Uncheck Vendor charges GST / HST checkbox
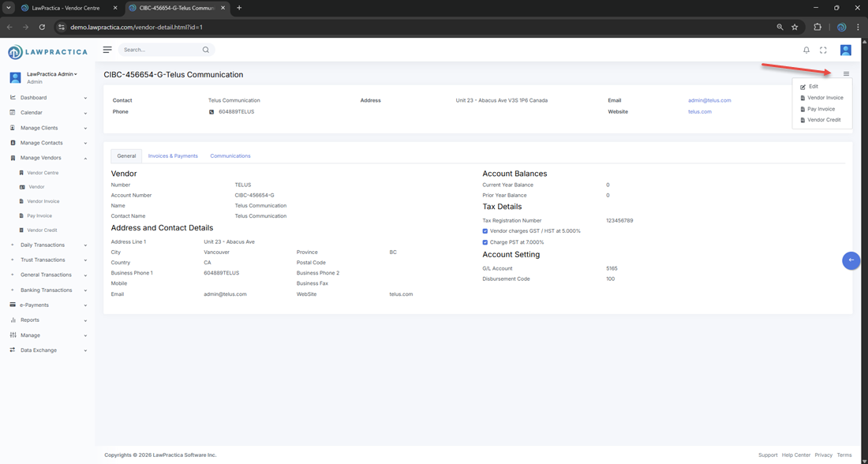The width and height of the screenshot is (868, 464). (485, 231)
